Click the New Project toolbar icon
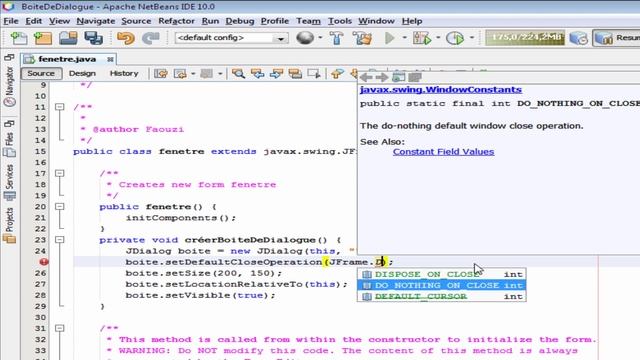 [x=43, y=38]
